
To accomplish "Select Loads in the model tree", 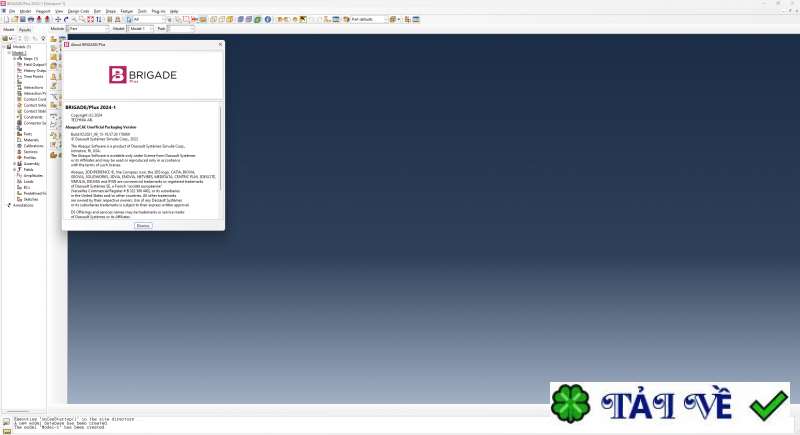I will [x=29, y=182].
